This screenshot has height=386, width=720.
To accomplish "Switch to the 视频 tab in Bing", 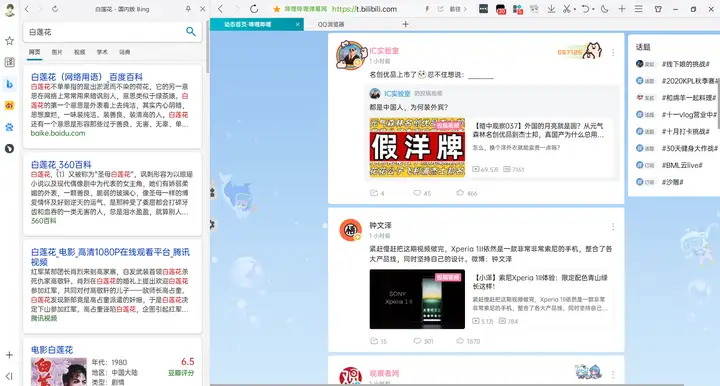I will [x=79, y=52].
